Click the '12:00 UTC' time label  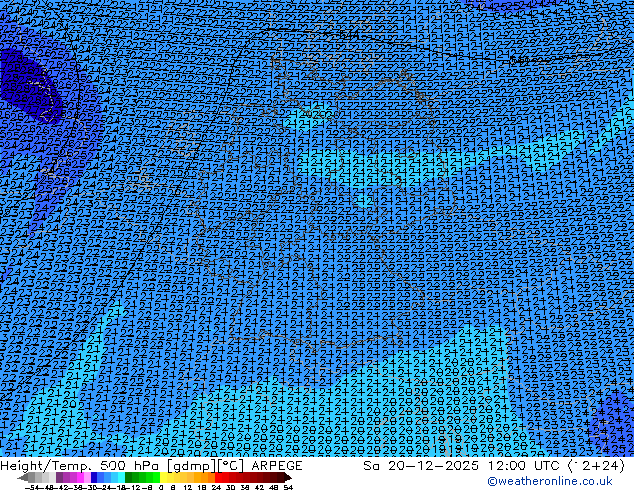pos(524,466)
